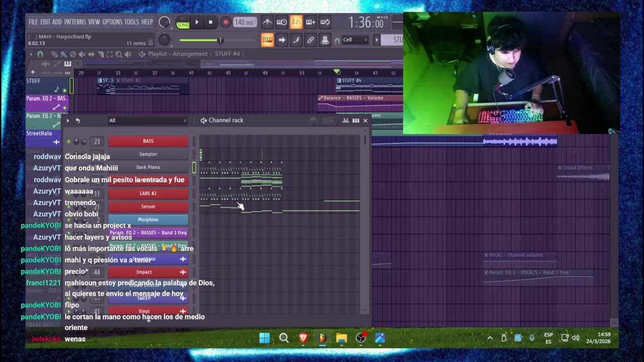The image size is (644, 362).
Task: Open the ADD menu
Action: pyautogui.click(x=57, y=22)
